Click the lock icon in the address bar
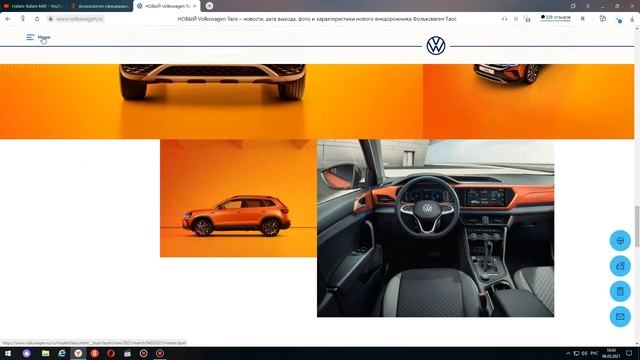The image size is (640, 360). tap(51, 19)
